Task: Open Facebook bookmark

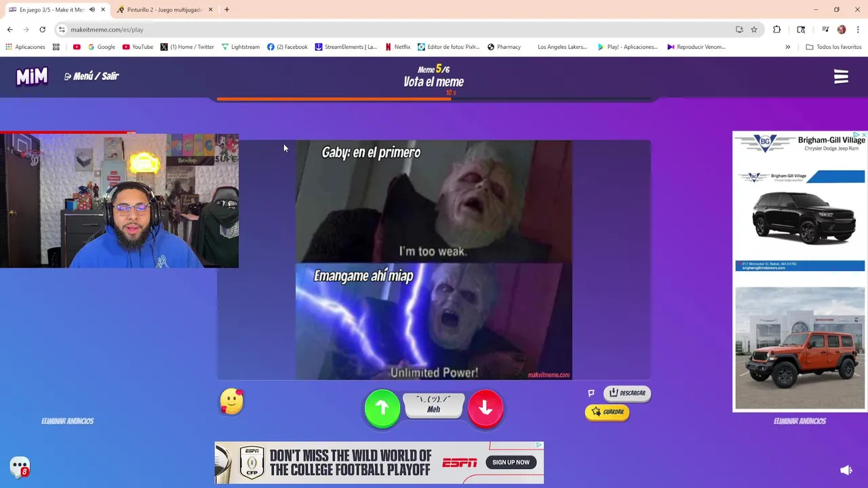Action: 287,47
